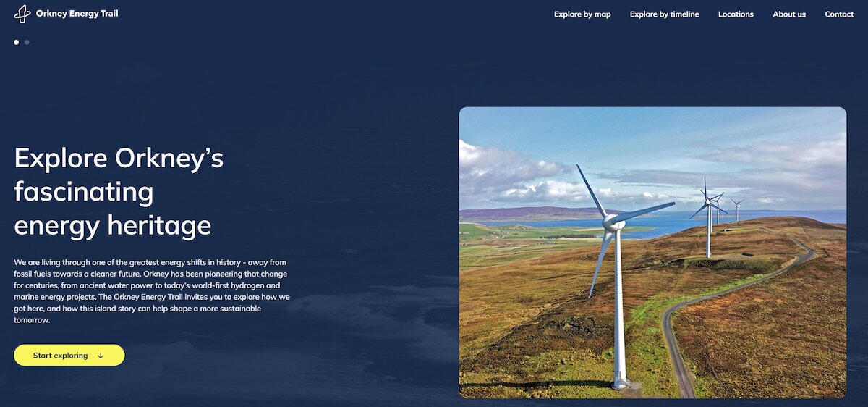Open the Contact page

839,14
